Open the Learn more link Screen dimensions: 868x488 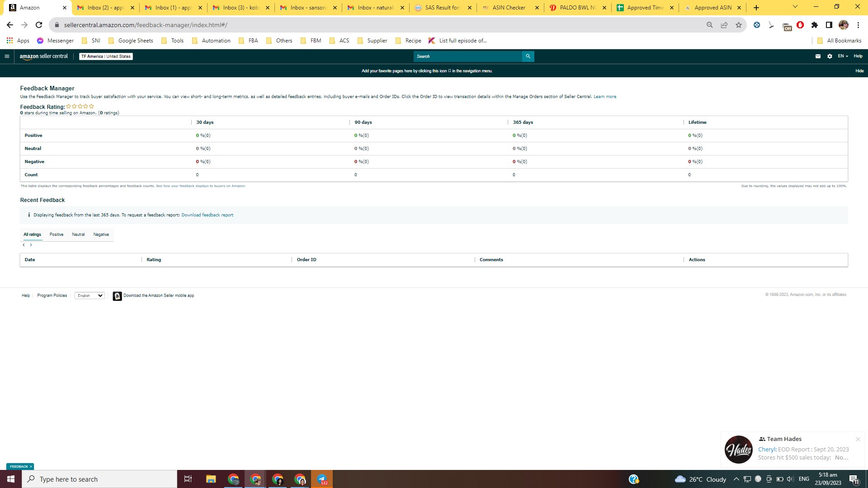coord(605,97)
